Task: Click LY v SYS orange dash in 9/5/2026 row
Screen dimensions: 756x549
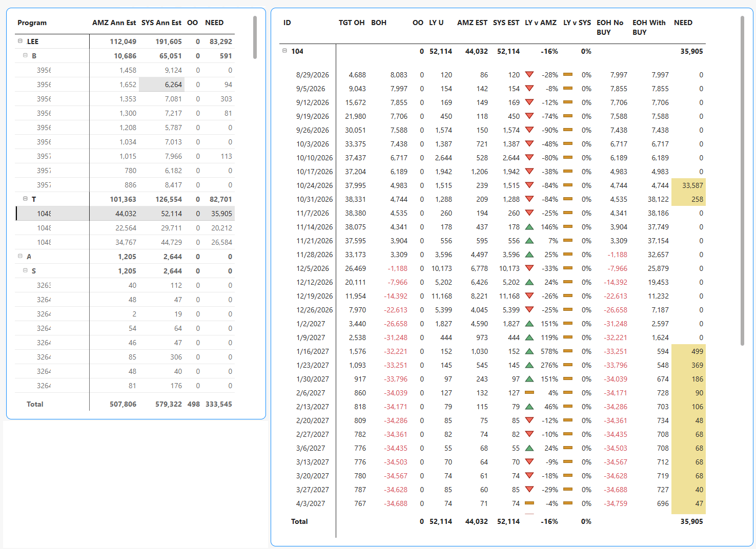Action: pyautogui.click(x=568, y=89)
